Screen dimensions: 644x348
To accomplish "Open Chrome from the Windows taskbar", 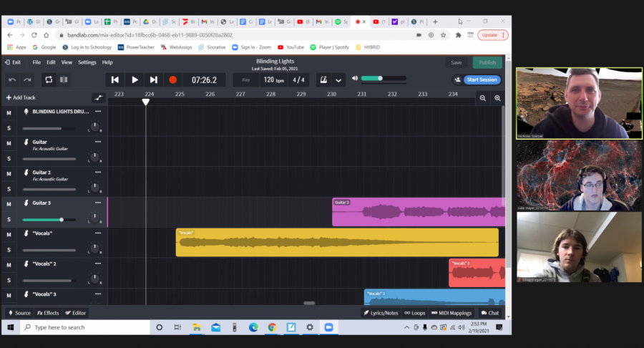I will pyautogui.click(x=272, y=327).
